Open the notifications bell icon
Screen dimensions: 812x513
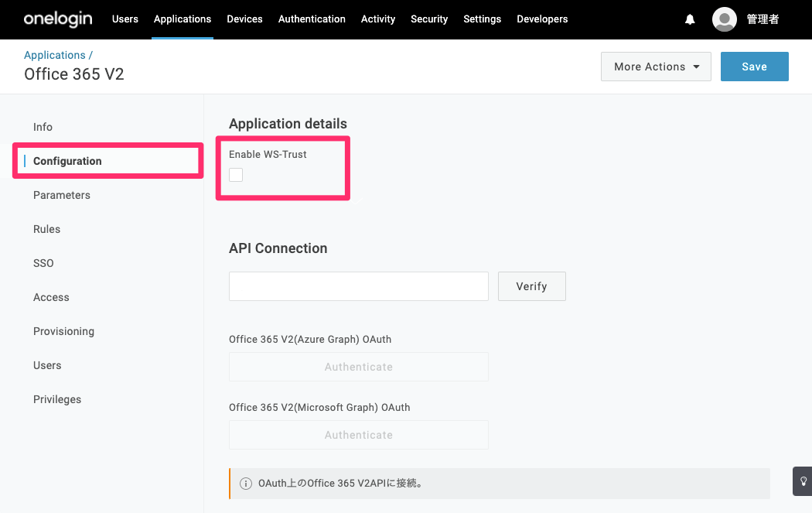(690, 19)
